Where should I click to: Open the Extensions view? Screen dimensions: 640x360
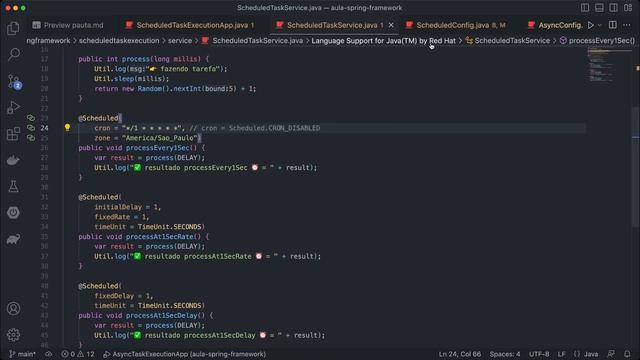13,133
